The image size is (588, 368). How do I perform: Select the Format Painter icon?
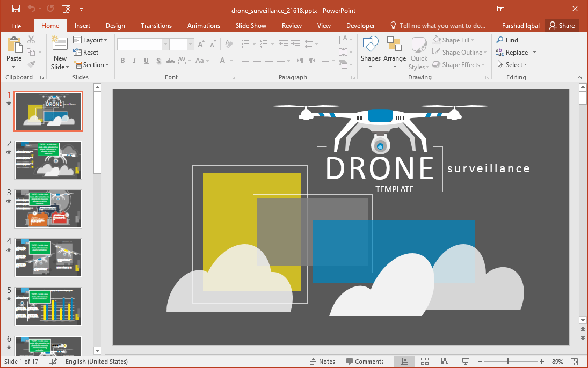pos(31,65)
